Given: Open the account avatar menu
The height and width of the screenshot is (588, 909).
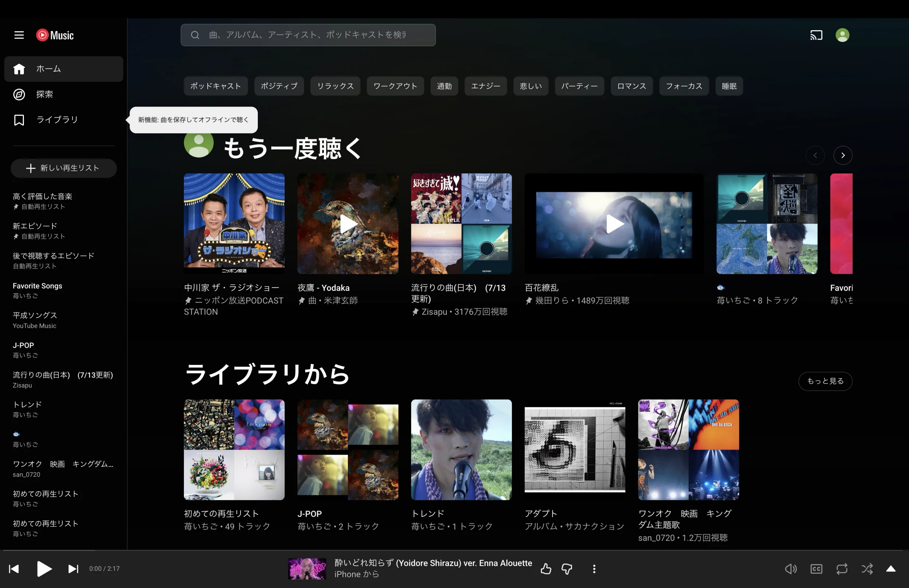Looking at the screenshot, I should coord(842,35).
